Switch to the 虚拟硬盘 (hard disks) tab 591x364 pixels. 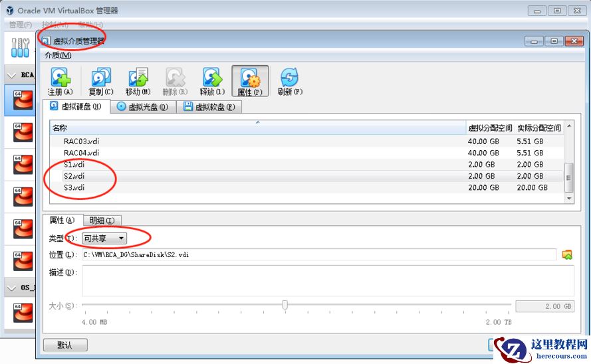(x=76, y=106)
